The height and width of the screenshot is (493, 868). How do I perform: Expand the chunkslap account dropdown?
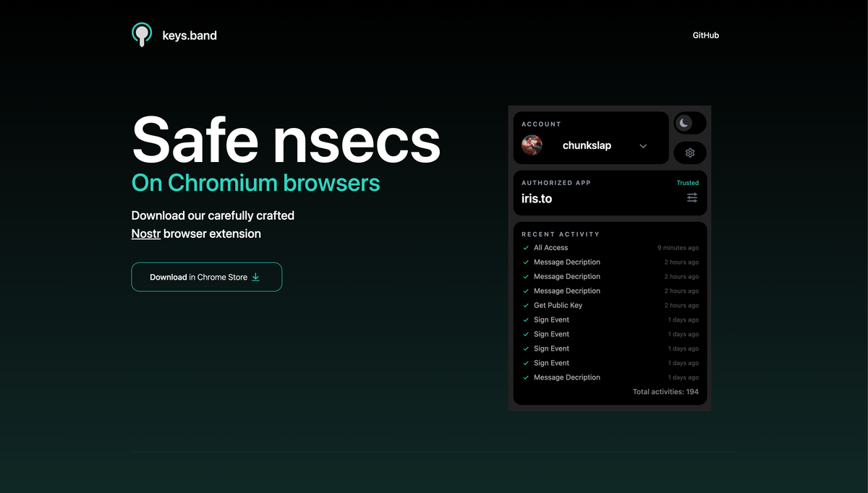(x=643, y=145)
